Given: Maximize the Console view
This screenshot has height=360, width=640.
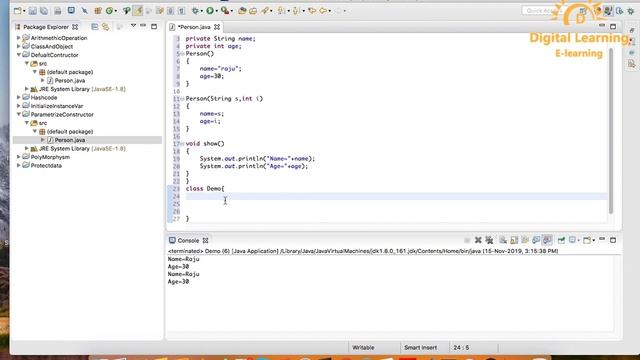Looking at the screenshot, I should pyautogui.click(x=613, y=240).
